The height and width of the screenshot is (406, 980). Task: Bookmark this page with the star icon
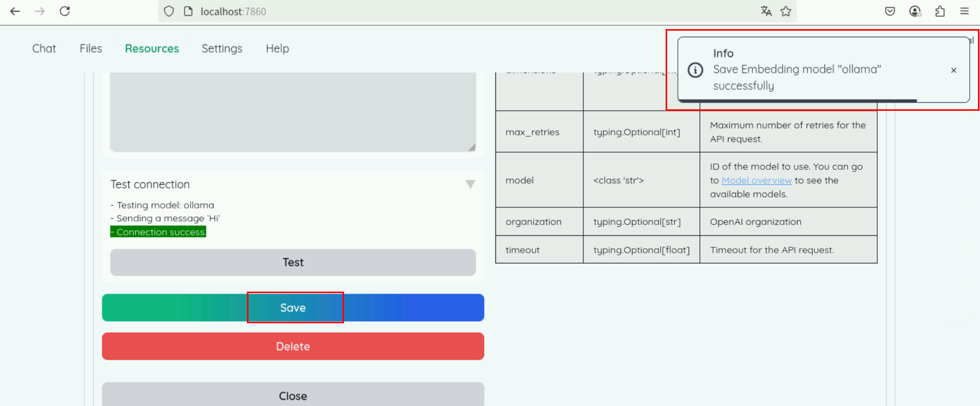pyautogui.click(x=786, y=11)
